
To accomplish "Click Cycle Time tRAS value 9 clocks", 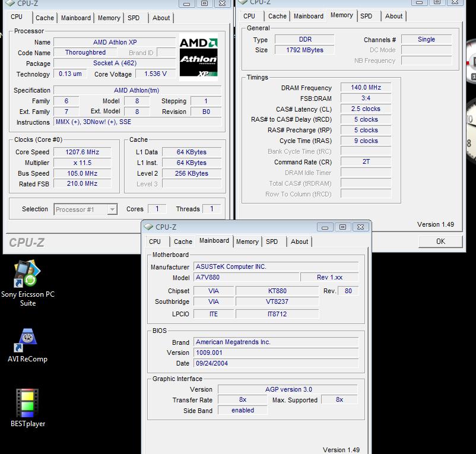I will point(366,141).
